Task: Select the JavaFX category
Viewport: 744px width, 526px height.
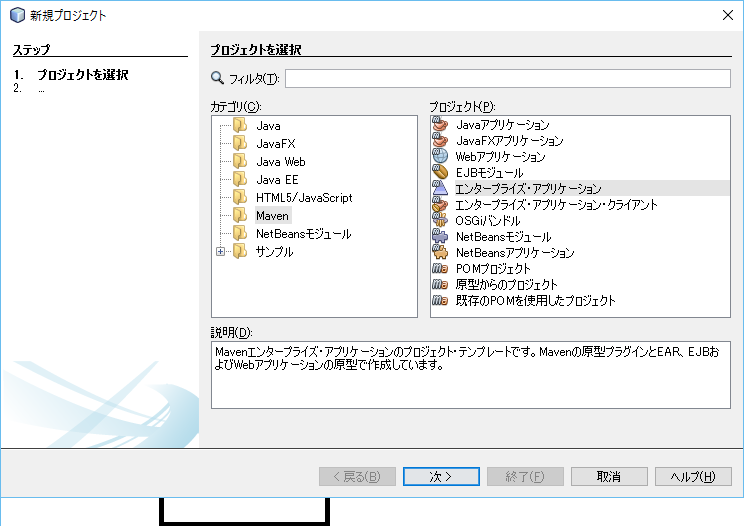Action: (x=276, y=144)
